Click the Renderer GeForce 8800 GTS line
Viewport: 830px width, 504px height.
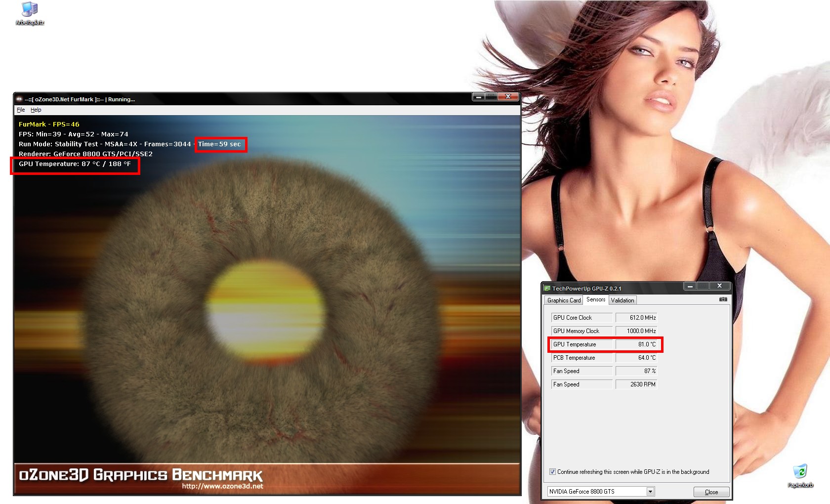(85, 154)
